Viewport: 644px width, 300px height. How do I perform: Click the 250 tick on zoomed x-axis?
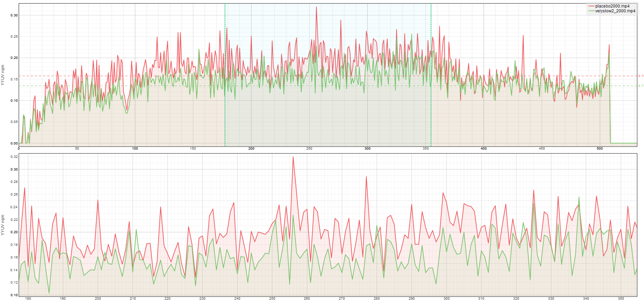272,298
